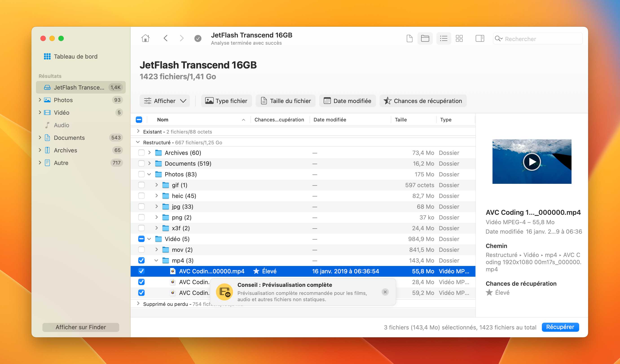The width and height of the screenshot is (620, 364).
Task: Open the Chances de récupération filter
Action: coord(423,101)
